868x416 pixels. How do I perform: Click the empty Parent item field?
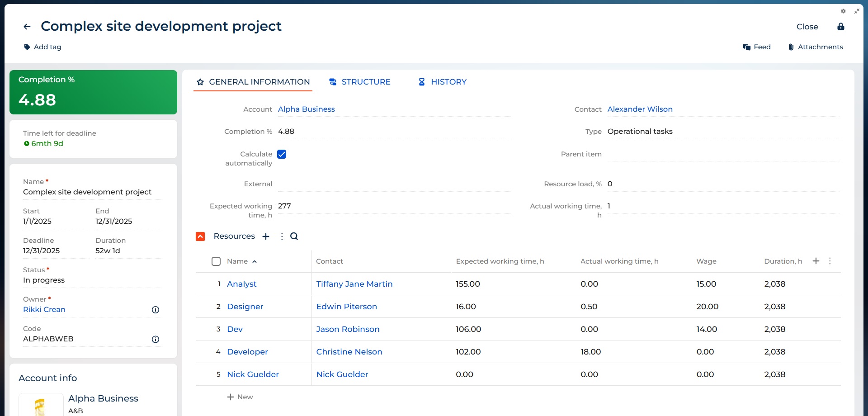coord(723,154)
